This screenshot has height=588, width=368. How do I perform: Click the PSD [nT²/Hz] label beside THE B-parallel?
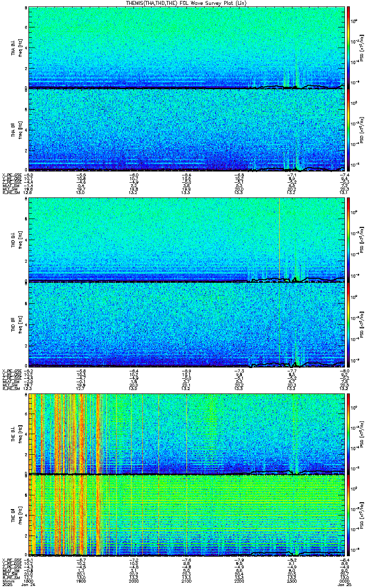[x=363, y=516]
